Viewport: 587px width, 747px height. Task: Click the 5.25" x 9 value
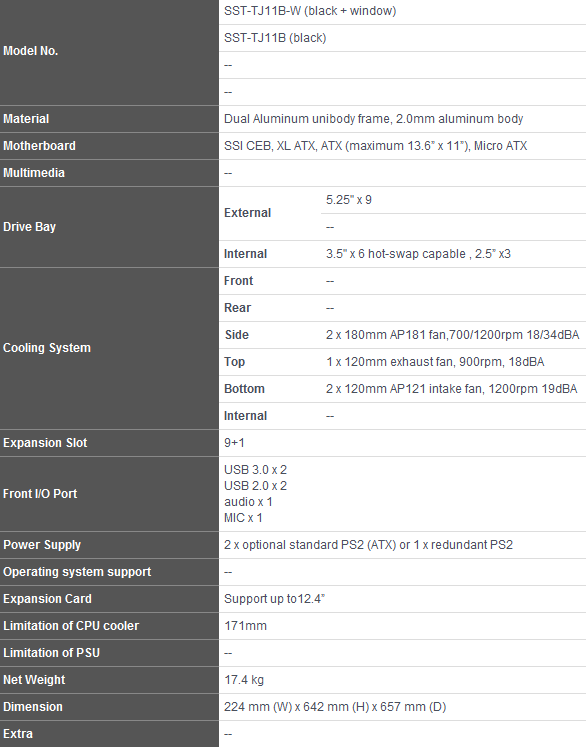pyautogui.click(x=349, y=200)
